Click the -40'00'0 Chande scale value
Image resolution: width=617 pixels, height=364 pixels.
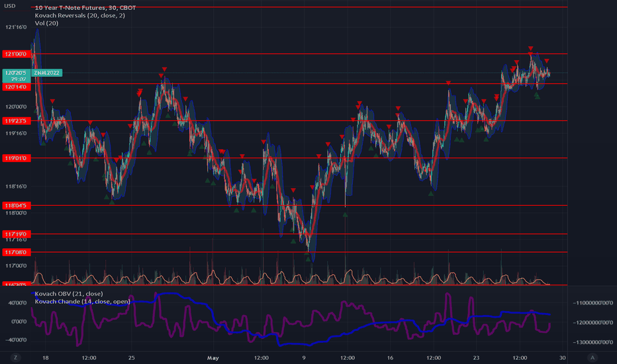click(x=17, y=340)
